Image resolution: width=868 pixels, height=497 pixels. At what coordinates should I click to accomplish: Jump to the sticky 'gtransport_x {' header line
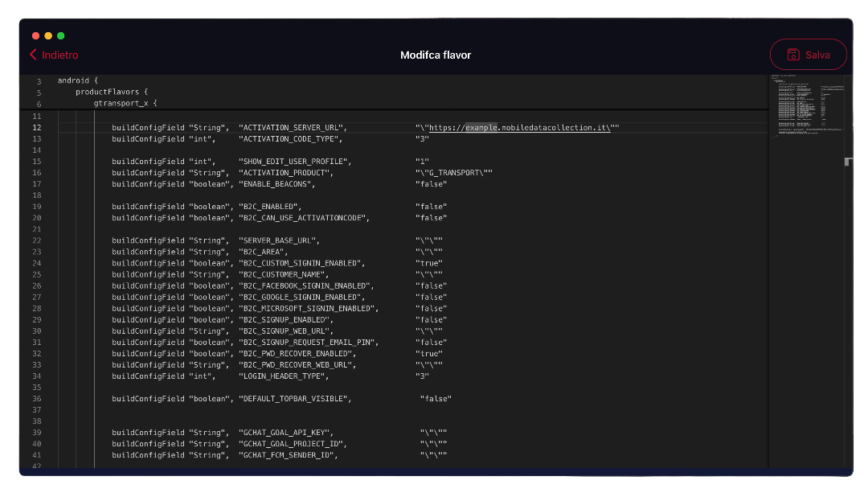(125, 103)
